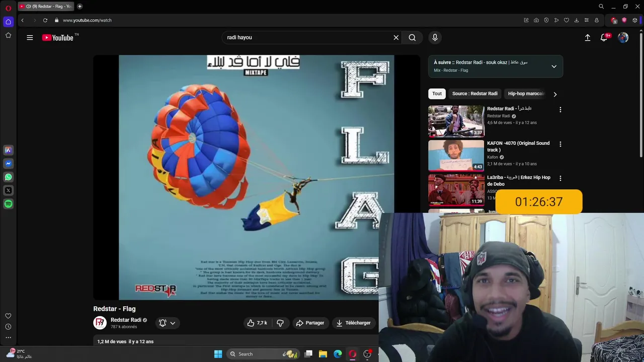Screen dimensions: 644x362
Task: Open Messenger in the Opera sidebar
Action: pos(8,163)
